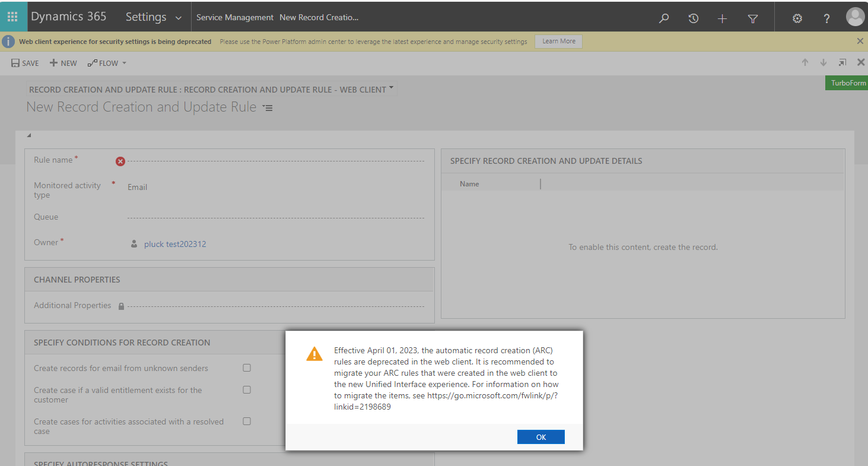Toggle Create cases for activities with resolved case
The height and width of the screenshot is (466, 868).
(247, 421)
